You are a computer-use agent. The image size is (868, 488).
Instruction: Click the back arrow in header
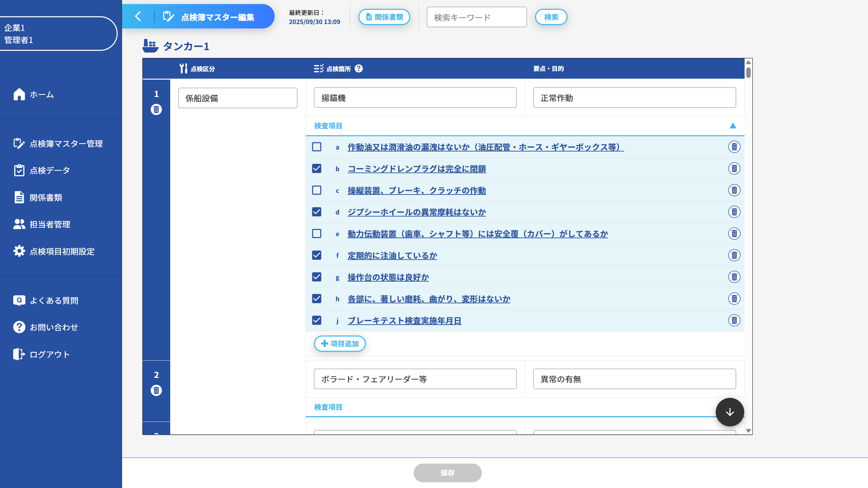point(138,16)
